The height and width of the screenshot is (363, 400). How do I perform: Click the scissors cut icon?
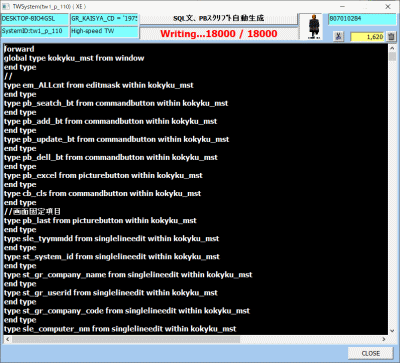tap(338, 36)
